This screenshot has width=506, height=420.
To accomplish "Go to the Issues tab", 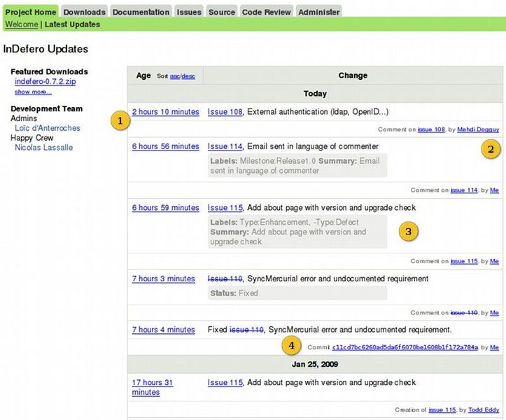I will coord(189,12).
